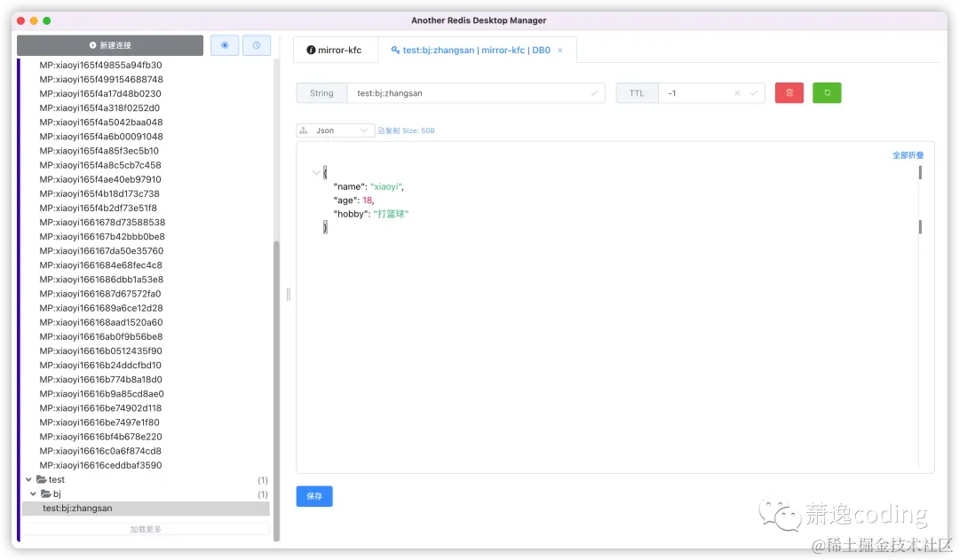Image resolution: width=959 pixels, height=560 pixels.
Task: Click the 新建连接 new connection button
Action: [x=110, y=45]
